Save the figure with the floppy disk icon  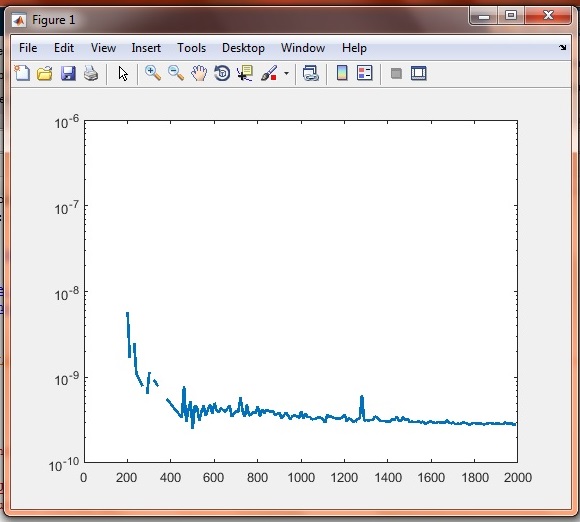68,73
